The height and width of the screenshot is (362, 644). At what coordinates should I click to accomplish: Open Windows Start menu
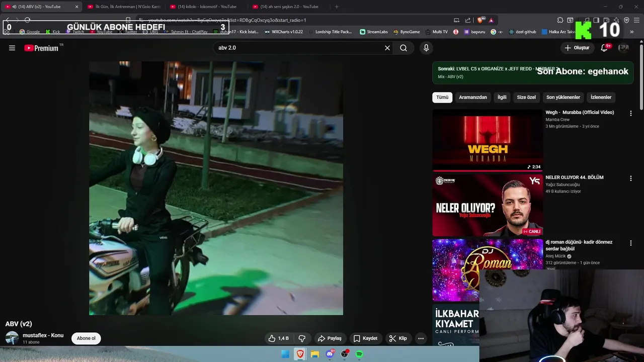285,354
